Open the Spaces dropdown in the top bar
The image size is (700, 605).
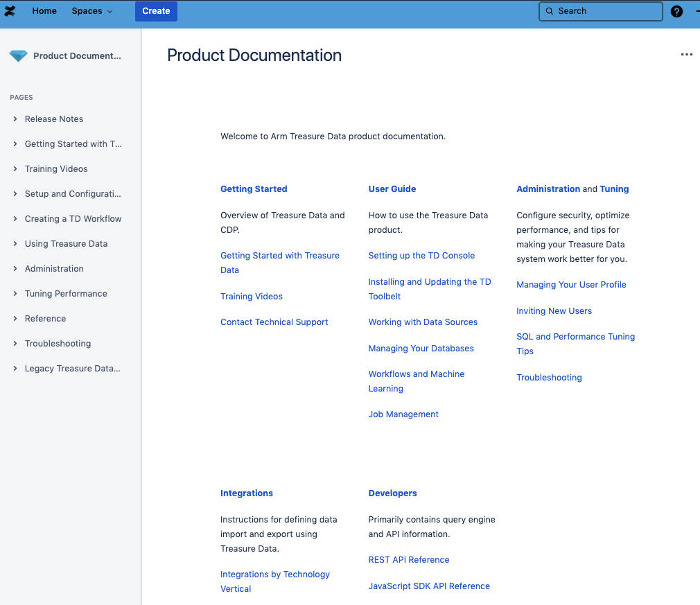(91, 11)
